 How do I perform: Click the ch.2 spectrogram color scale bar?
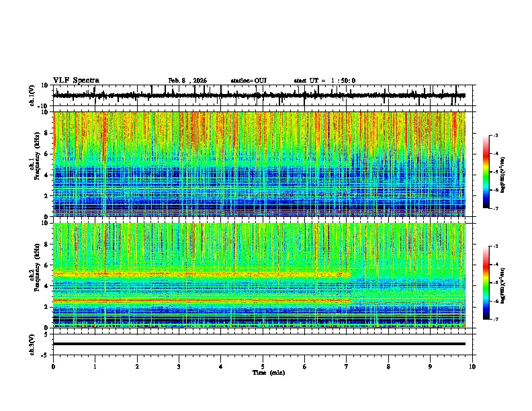[x=486, y=283]
